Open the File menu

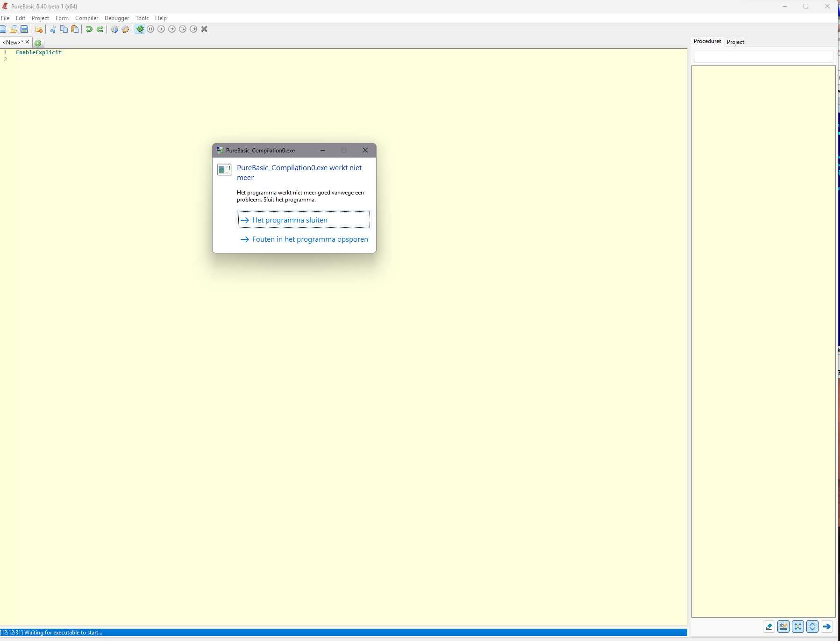click(x=5, y=18)
